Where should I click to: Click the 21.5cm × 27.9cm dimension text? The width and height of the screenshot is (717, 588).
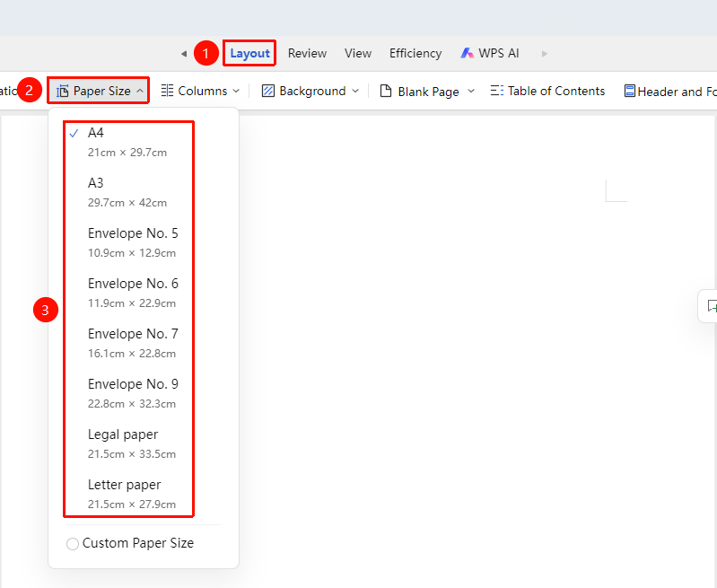(132, 505)
